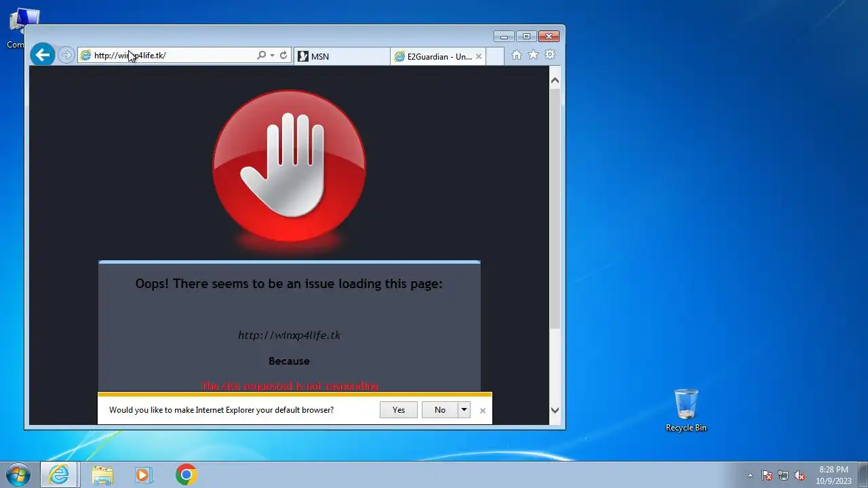Click the red stop hand image
Viewport: 868px width, 488px height.
point(289,166)
